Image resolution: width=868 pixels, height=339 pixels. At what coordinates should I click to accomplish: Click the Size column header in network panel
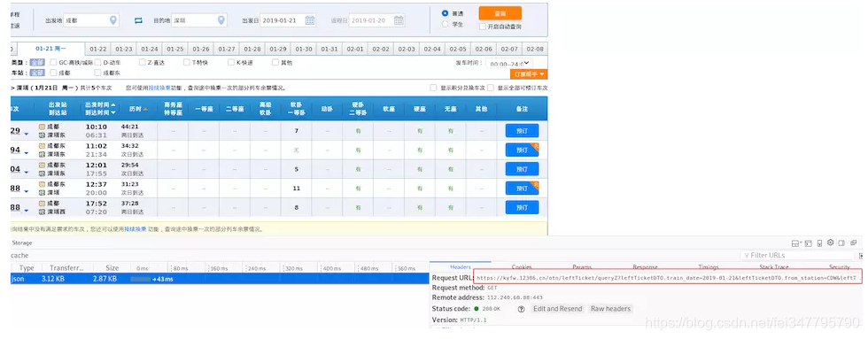(112, 267)
